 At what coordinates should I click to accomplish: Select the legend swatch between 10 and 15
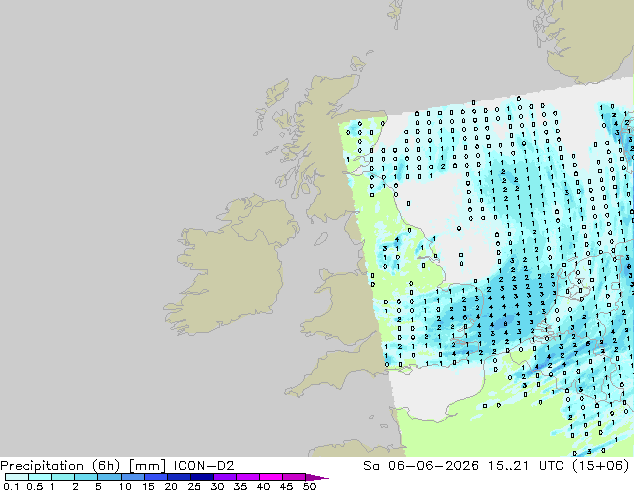click(132, 477)
